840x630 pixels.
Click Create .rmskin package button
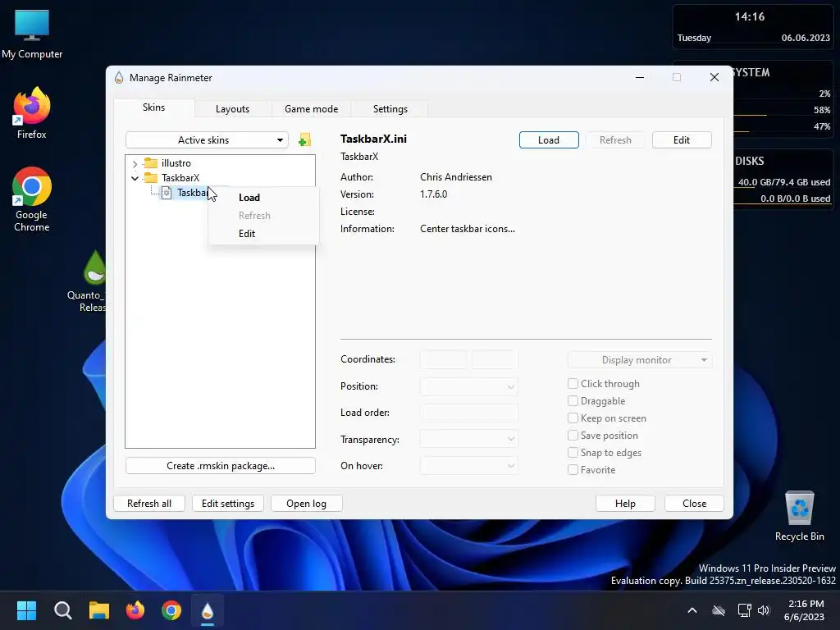click(x=220, y=466)
